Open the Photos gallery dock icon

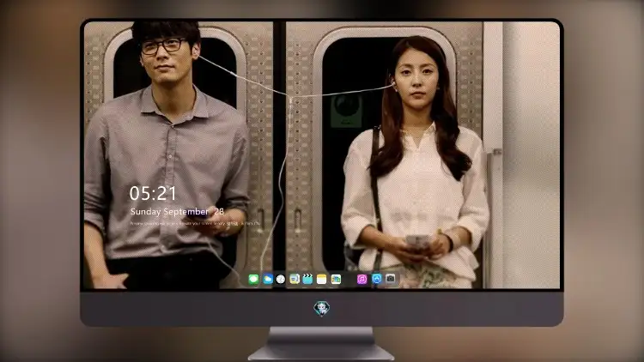tap(336, 280)
